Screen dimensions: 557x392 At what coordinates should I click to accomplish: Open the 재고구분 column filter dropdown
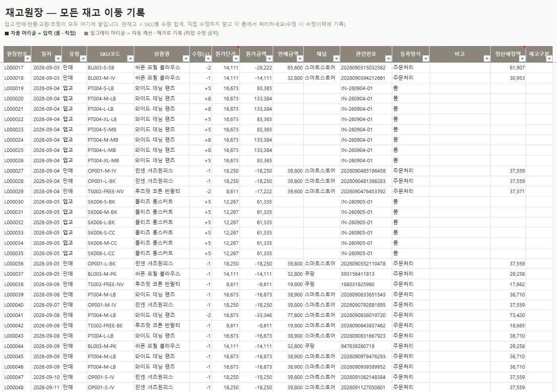point(549,59)
